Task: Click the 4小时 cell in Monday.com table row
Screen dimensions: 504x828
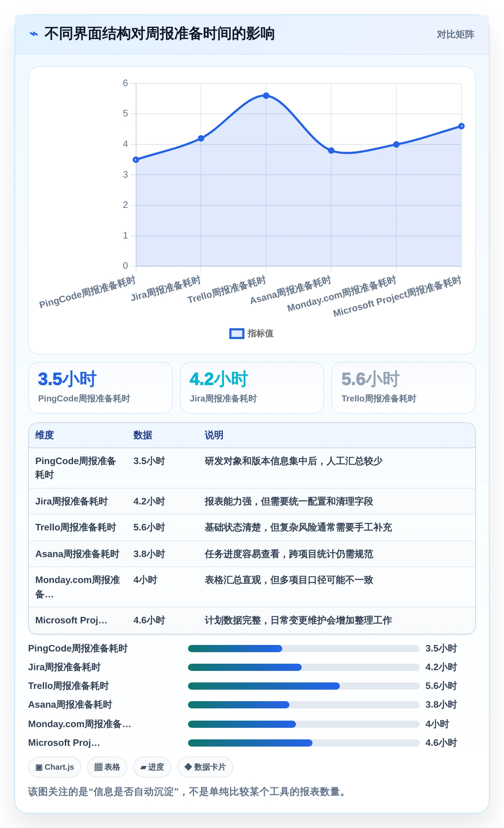Action: (x=145, y=580)
